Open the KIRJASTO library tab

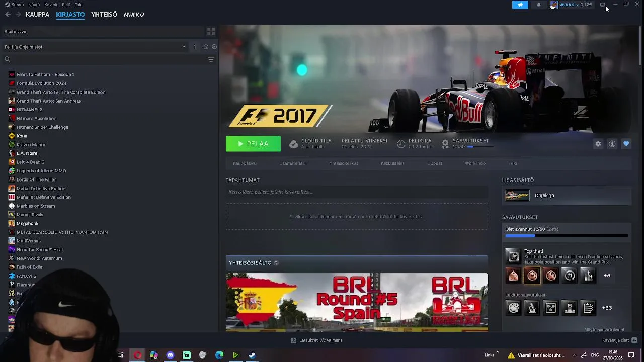tap(70, 14)
